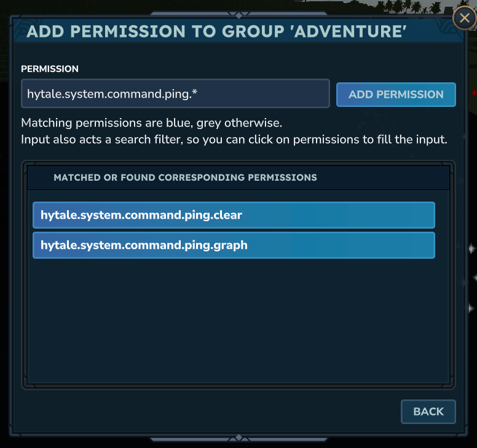Click the 'Matched or found corresponding permissions' header
477x448 pixels.
click(x=185, y=178)
